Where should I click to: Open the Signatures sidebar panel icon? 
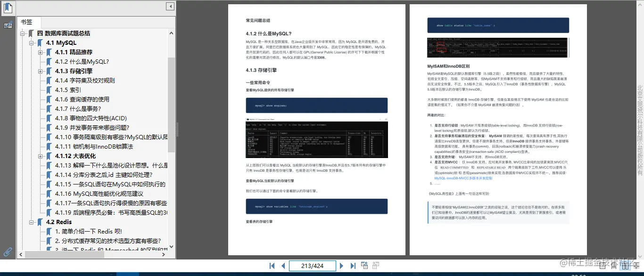pos(8,25)
